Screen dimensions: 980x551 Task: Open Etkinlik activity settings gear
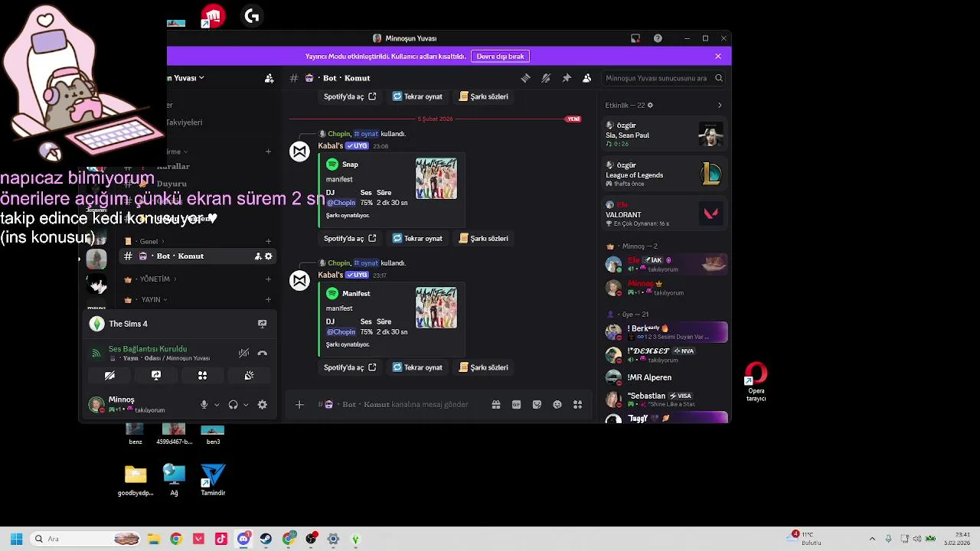click(x=651, y=106)
